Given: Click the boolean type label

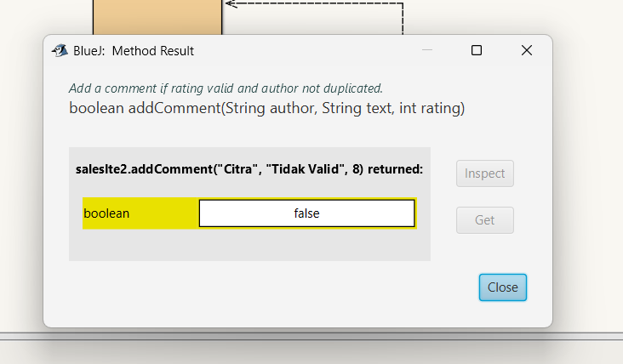Looking at the screenshot, I should [x=106, y=213].
